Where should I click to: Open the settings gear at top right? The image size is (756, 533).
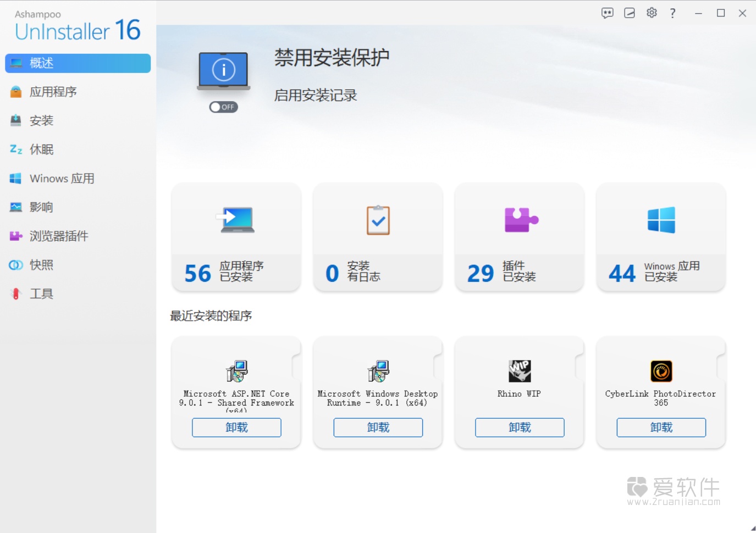652,13
